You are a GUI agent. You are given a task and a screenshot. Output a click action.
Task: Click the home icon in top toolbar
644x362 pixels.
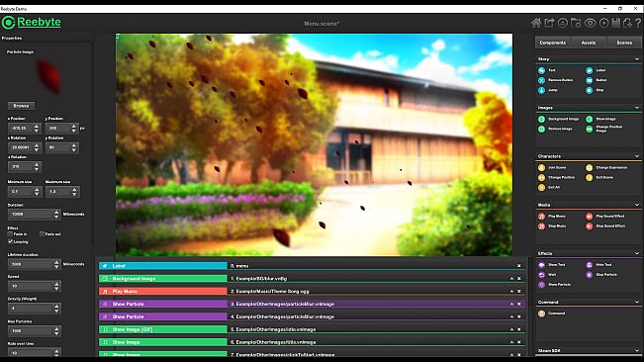[x=536, y=23]
